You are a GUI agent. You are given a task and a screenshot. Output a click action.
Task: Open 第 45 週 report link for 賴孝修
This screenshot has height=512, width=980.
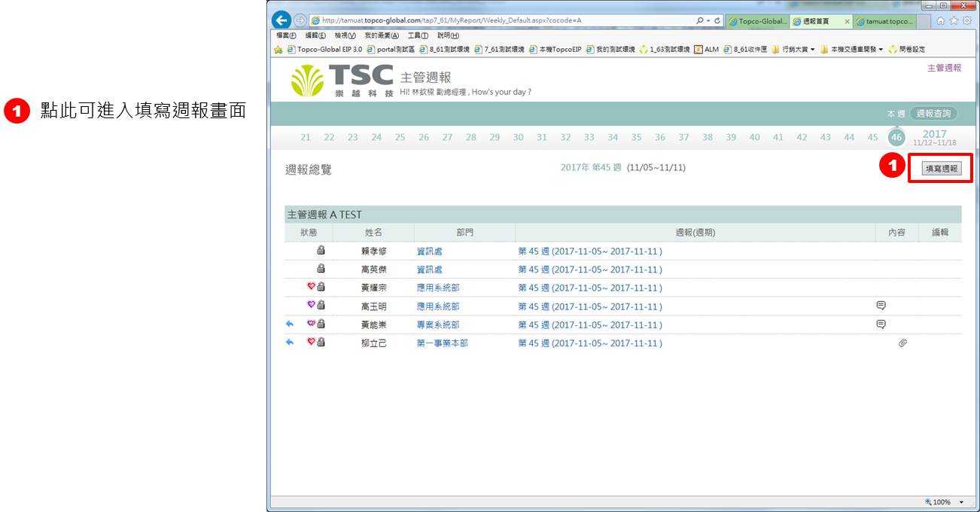590,251
